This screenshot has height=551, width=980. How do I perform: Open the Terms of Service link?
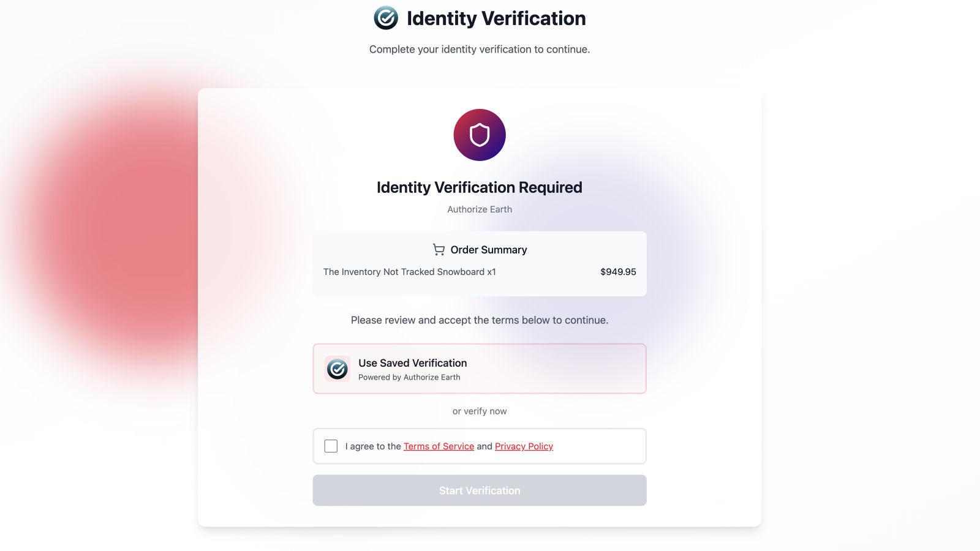439,446
